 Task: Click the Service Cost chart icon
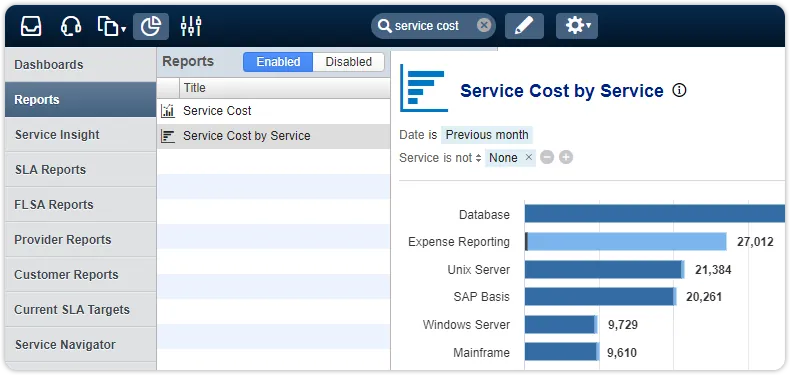click(x=168, y=111)
